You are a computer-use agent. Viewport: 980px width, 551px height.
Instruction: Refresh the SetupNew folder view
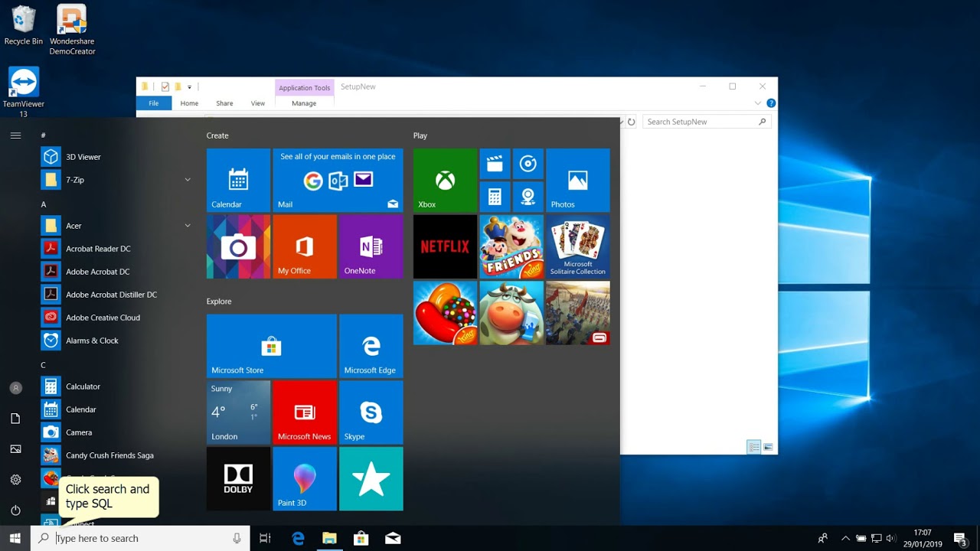click(632, 122)
